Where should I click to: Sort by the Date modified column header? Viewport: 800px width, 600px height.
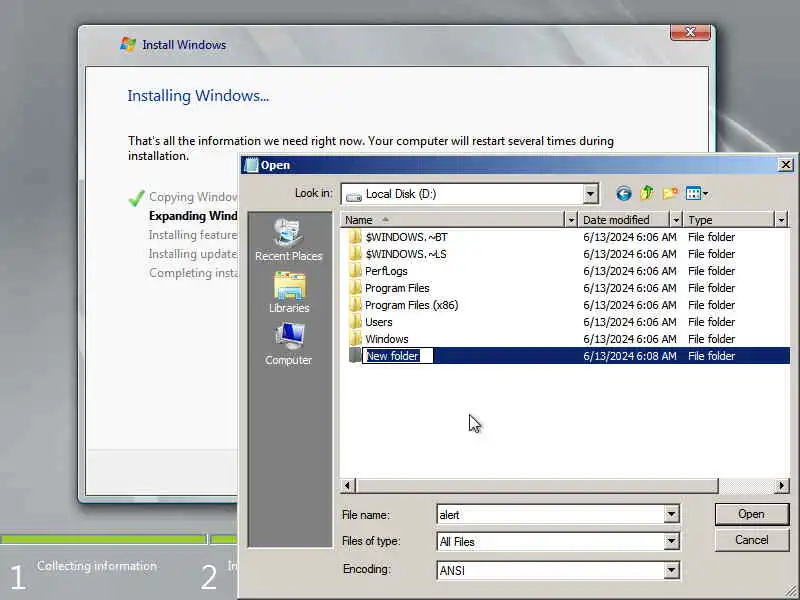click(624, 220)
